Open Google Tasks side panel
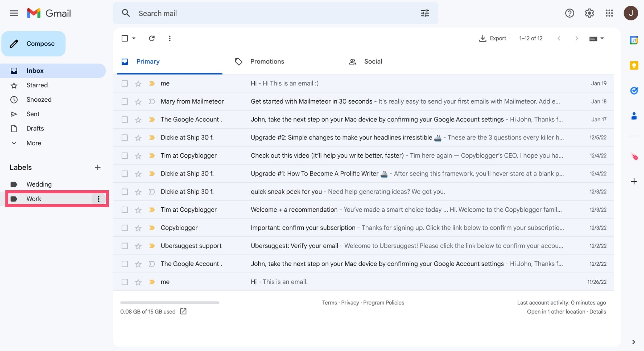 (634, 91)
